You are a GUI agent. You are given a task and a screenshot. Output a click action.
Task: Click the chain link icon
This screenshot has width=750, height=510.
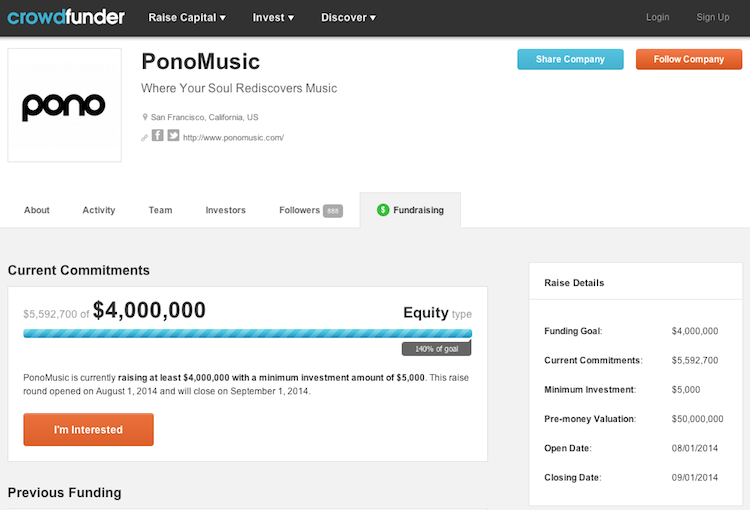144,138
